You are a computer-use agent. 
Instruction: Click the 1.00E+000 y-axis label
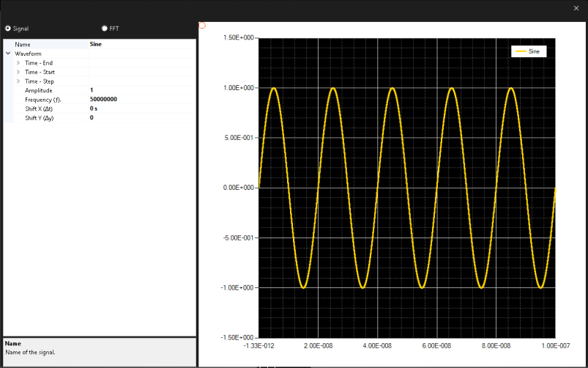[238, 87]
